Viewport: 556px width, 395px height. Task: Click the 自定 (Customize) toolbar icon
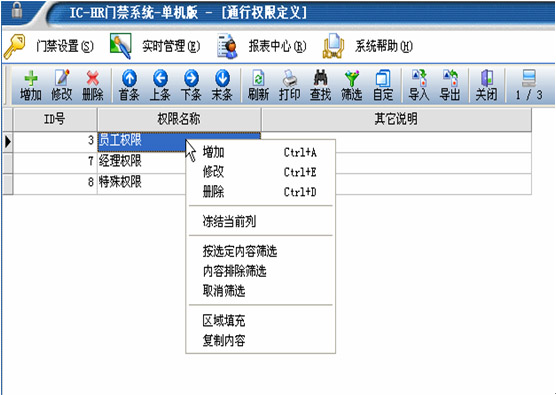[x=383, y=85]
